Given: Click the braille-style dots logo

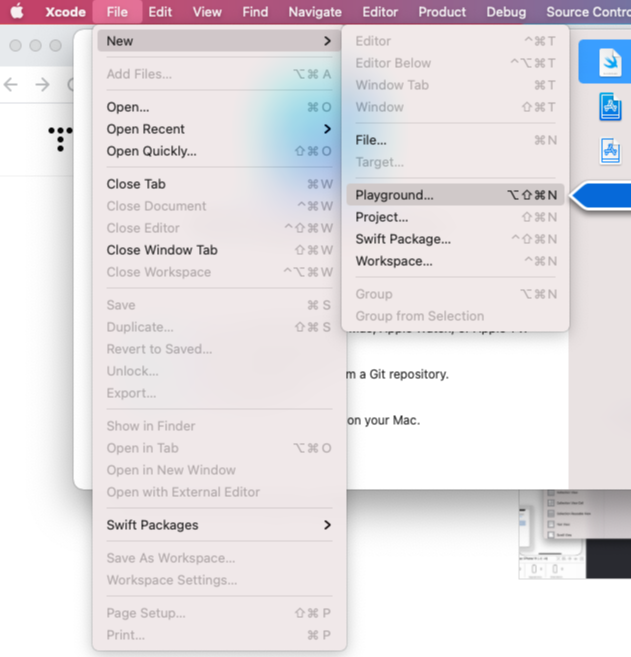Looking at the screenshot, I should (60, 139).
